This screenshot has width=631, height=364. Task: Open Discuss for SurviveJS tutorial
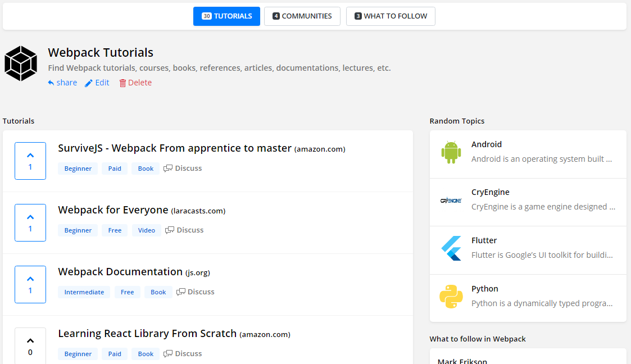coord(183,168)
